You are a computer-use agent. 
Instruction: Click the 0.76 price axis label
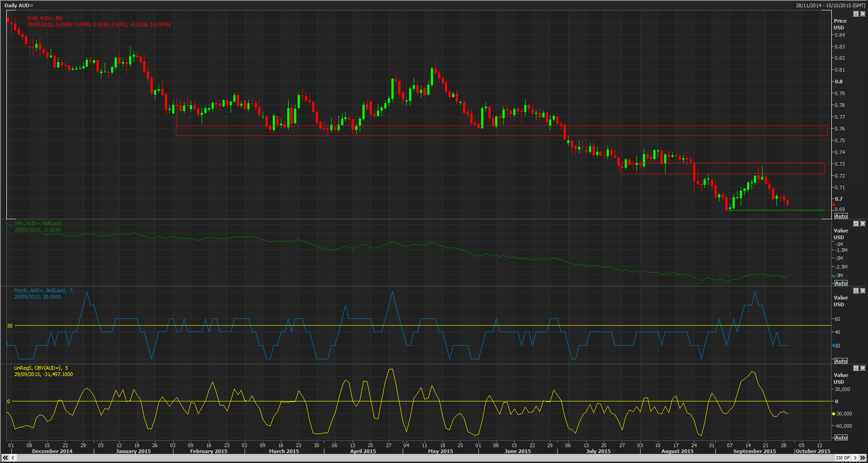(840, 129)
